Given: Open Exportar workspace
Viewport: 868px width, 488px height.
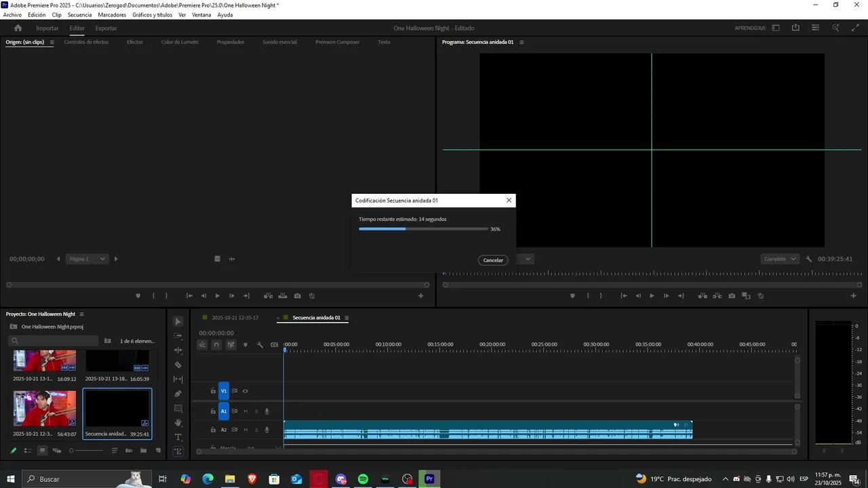Looking at the screenshot, I should [106, 28].
